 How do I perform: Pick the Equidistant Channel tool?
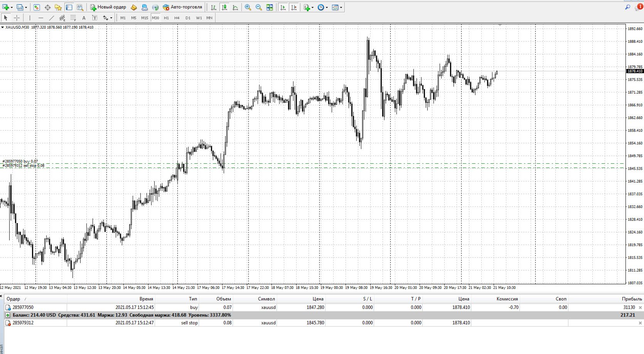[62, 18]
